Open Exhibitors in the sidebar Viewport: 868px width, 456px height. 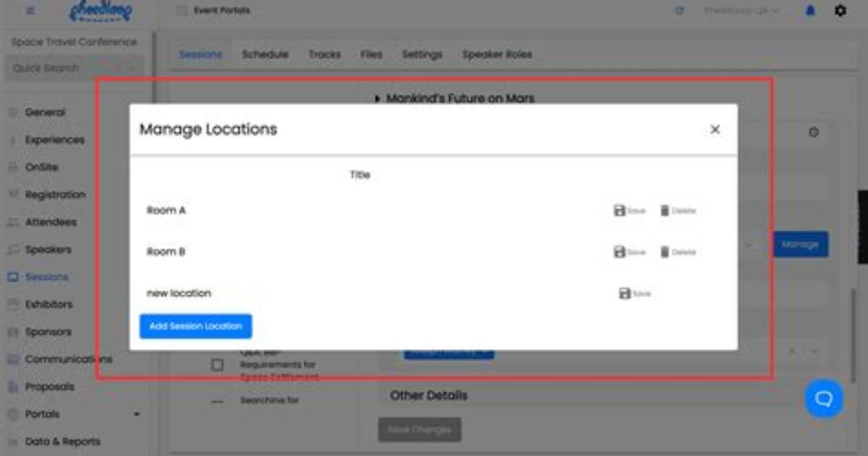pyautogui.click(x=49, y=304)
